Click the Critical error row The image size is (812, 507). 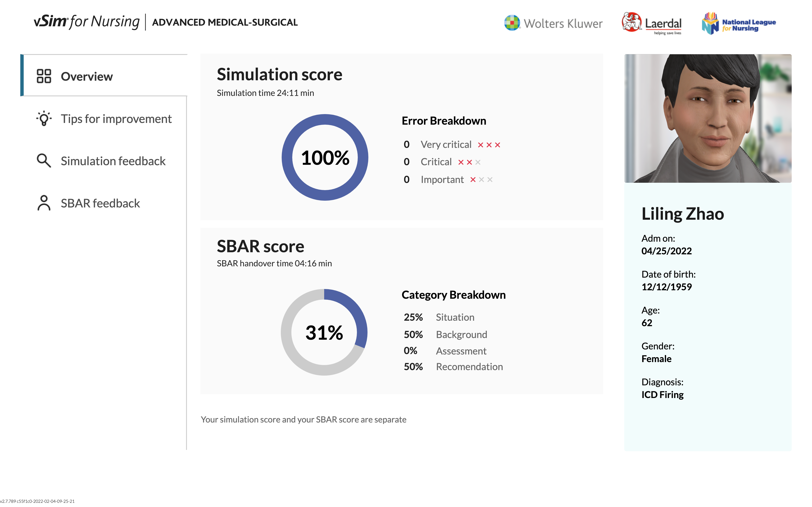[x=436, y=162]
